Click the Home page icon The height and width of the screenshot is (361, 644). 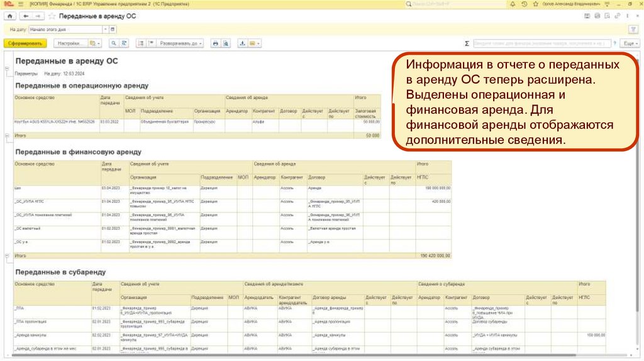pos(10,15)
